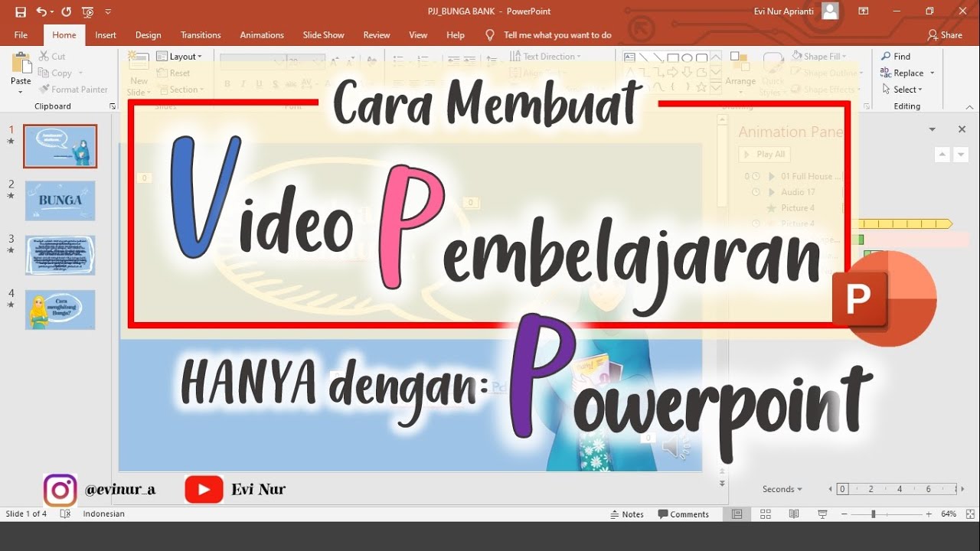Viewport: 980px width, 551px height.
Task: Adjust the zoom slider in status bar
Action: click(873, 514)
